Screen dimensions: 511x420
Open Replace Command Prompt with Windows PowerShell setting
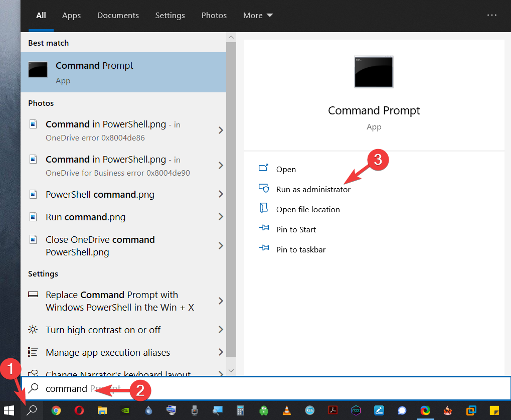tap(123, 301)
